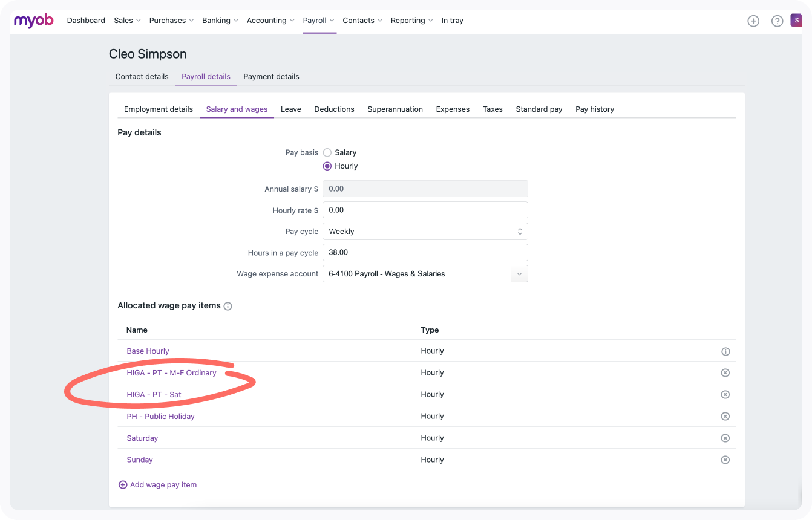Viewport: 812px width, 520px height.
Task: Switch to the Superannuation tab
Action: pyautogui.click(x=395, y=109)
